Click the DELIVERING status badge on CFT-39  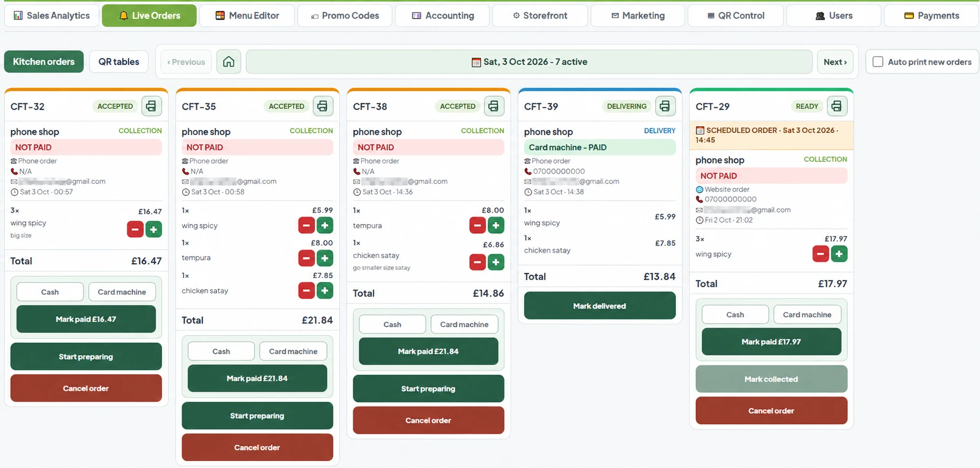point(627,106)
